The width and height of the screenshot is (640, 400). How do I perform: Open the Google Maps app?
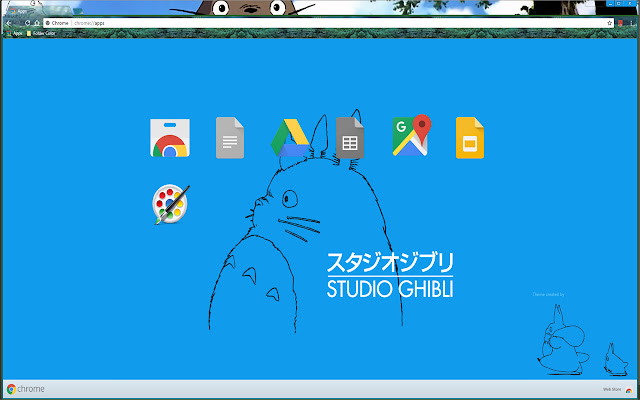pyautogui.click(x=412, y=136)
